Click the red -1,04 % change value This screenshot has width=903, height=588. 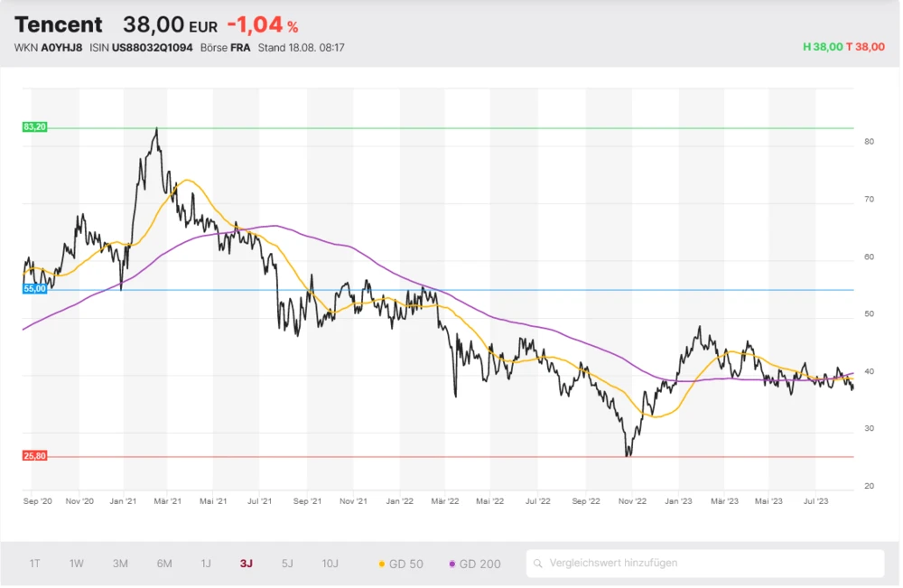pos(262,25)
